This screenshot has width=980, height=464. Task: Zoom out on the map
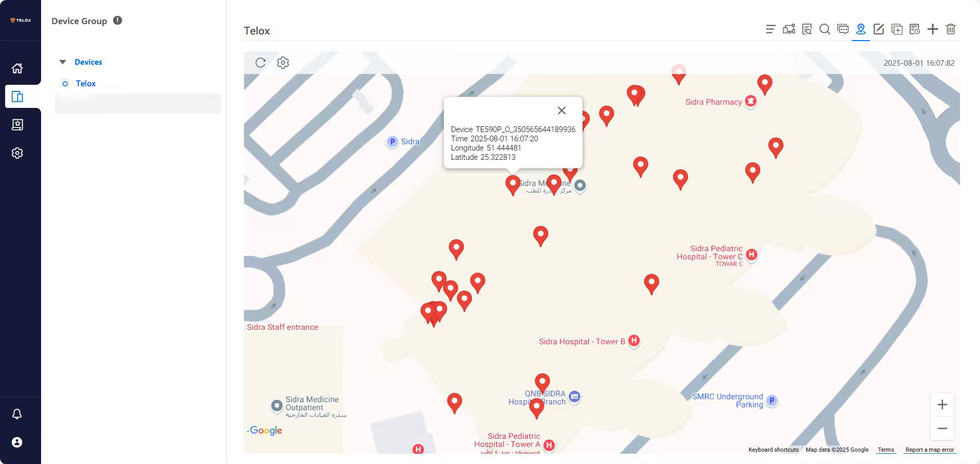942,429
